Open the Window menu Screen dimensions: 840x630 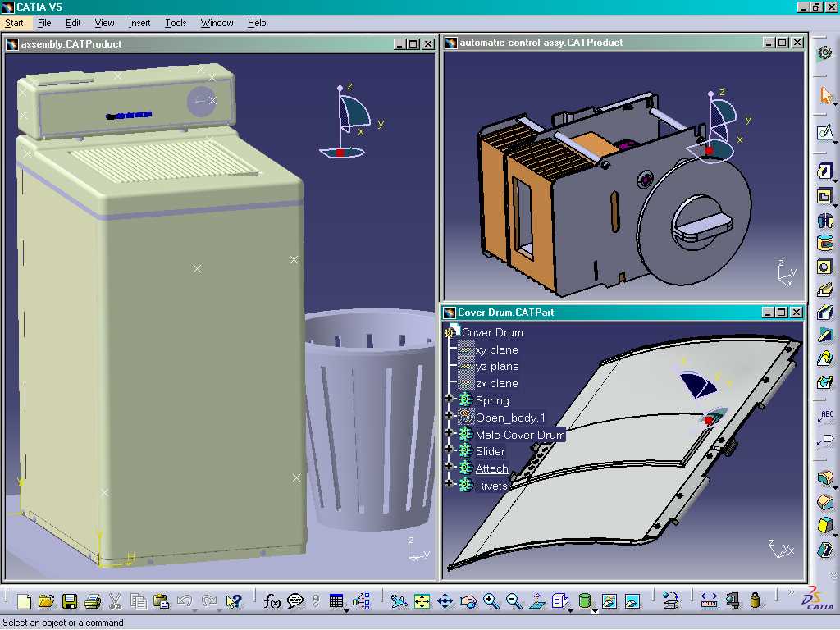pyautogui.click(x=217, y=23)
